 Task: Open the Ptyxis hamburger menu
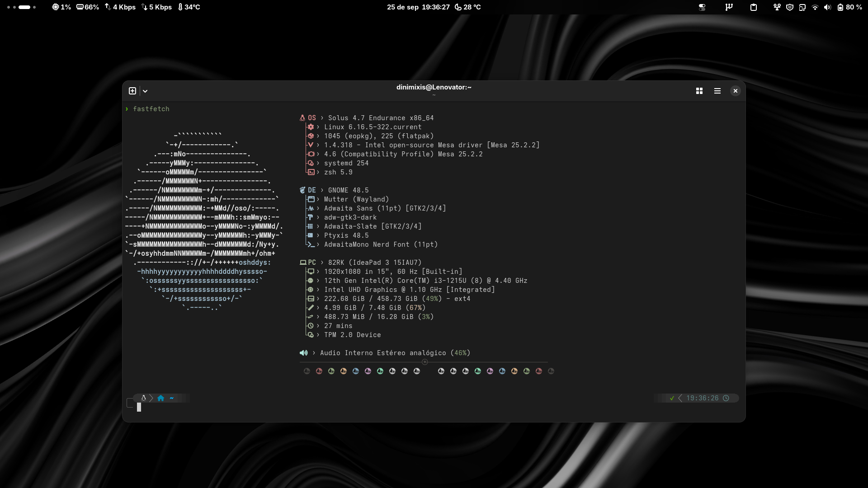pos(717,91)
